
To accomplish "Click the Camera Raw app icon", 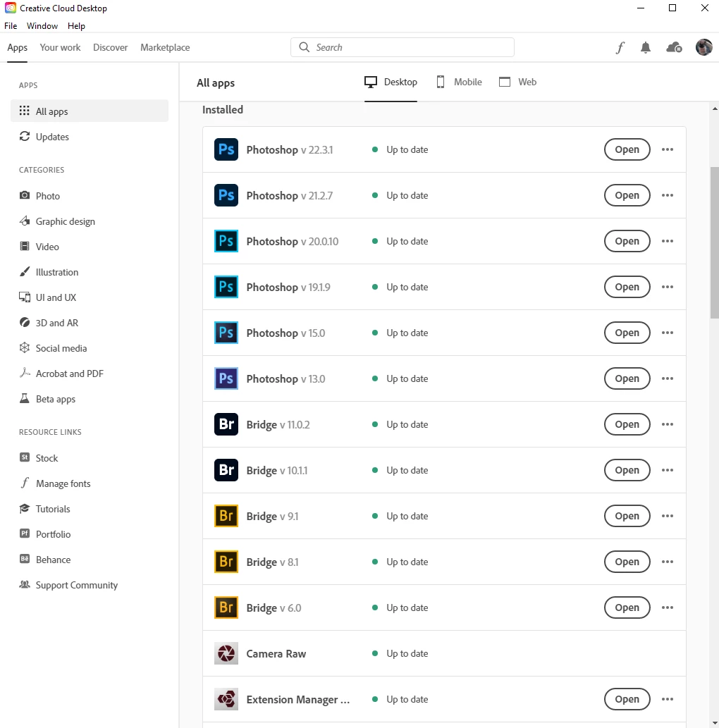I will click(226, 653).
